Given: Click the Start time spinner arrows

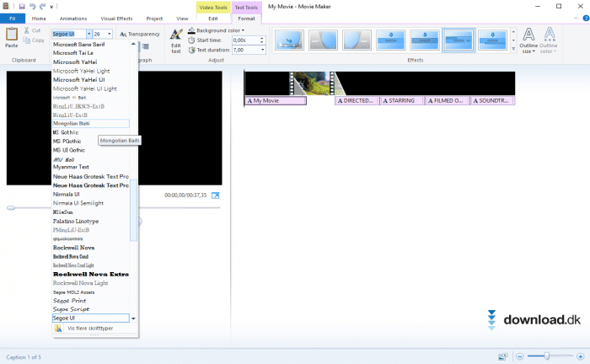Looking at the screenshot, I should point(262,40).
